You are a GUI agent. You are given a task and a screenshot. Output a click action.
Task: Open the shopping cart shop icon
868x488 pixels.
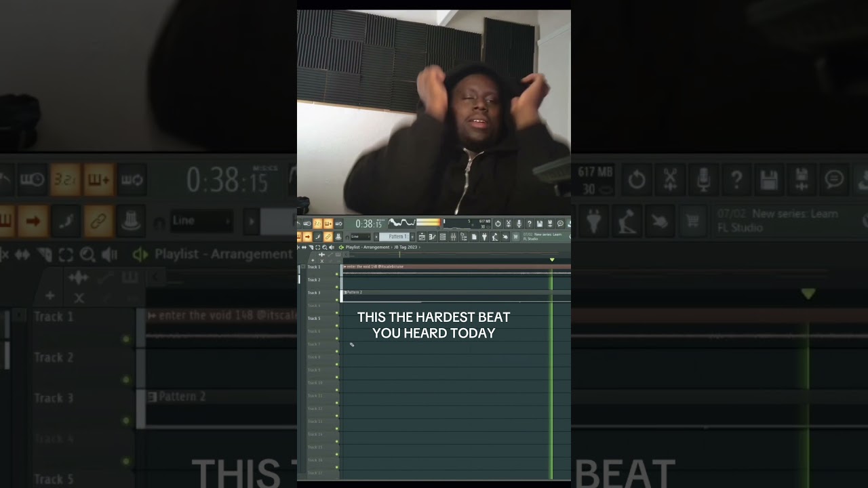pyautogui.click(x=515, y=237)
